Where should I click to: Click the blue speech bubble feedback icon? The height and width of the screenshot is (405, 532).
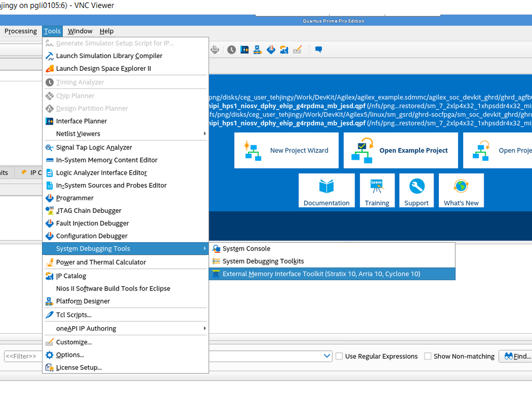point(318,49)
